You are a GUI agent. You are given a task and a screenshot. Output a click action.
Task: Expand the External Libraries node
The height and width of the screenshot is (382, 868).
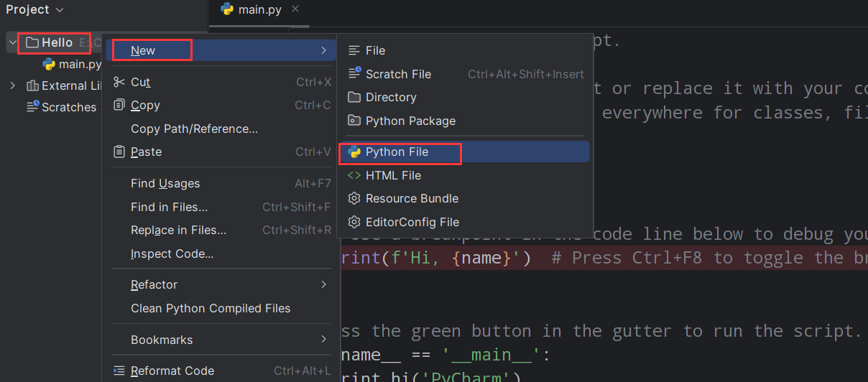pyautogui.click(x=12, y=85)
